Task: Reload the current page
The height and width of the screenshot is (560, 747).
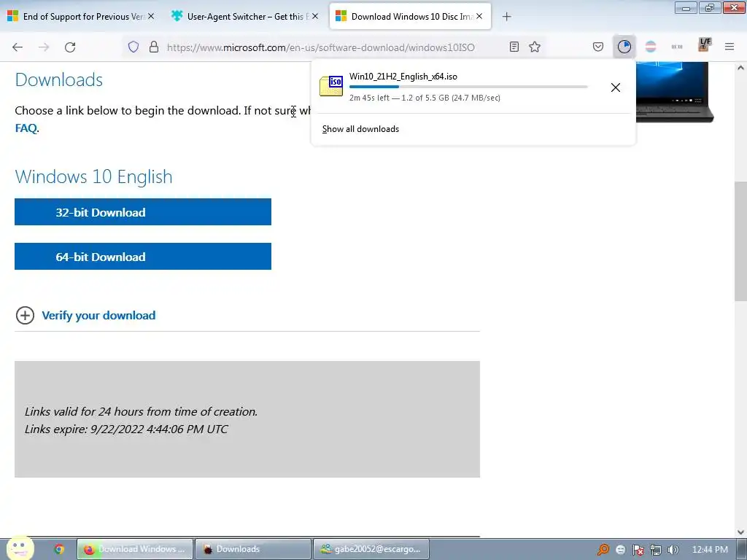Action: pyautogui.click(x=70, y=47)
